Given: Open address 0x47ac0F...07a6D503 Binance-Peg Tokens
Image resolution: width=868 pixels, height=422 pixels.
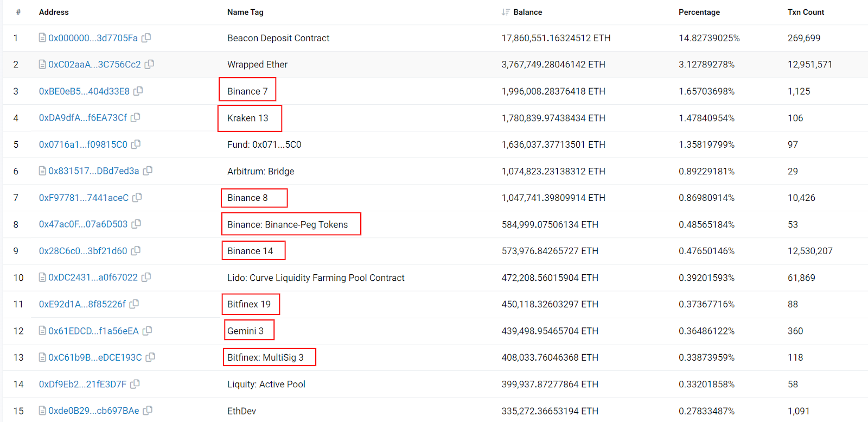Looking at the screenshot, I should tap(83, 224).
